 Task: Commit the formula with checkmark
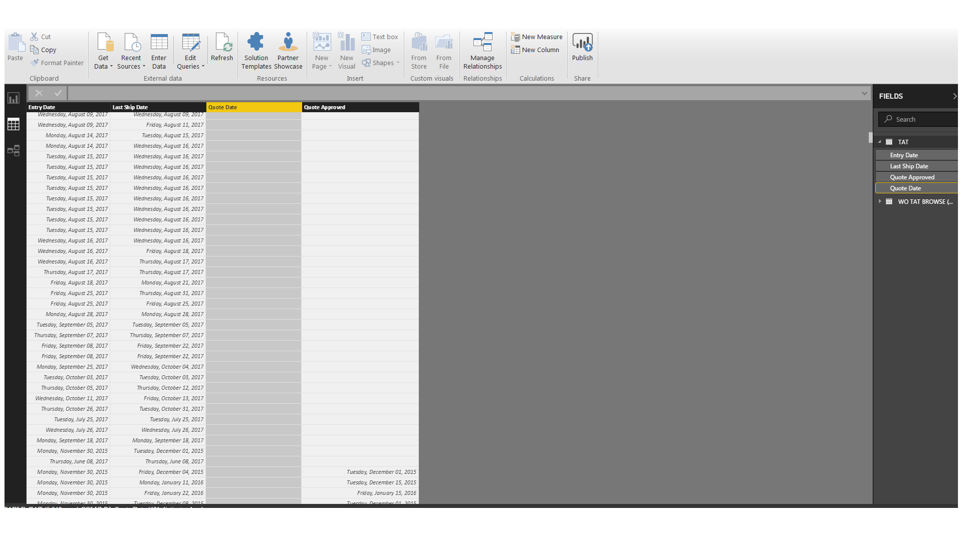tap(58, 93)
